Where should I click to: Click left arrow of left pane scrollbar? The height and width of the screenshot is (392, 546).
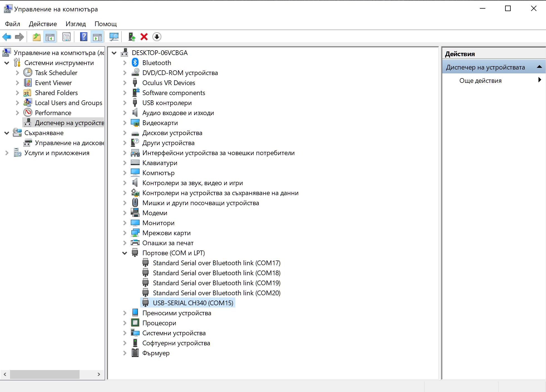5,374
